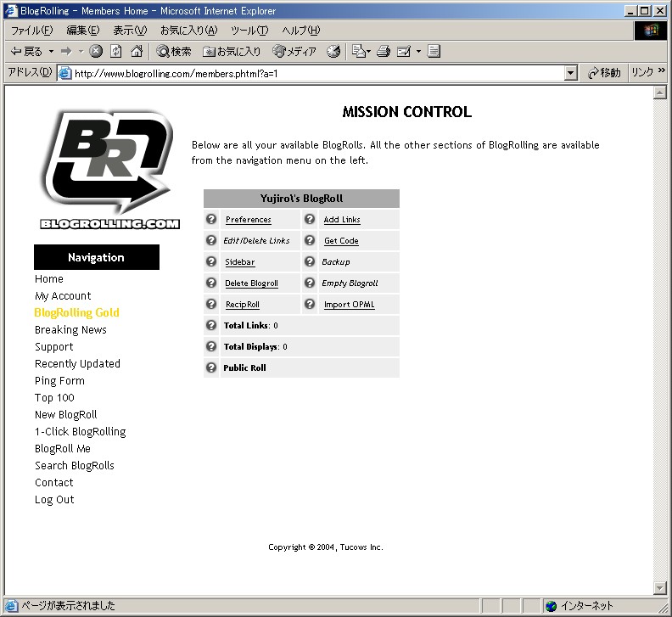Click the help icon beside Add Links
Image resolution: width=672 pixels, height=617 pixels.
tap(310, 219)
